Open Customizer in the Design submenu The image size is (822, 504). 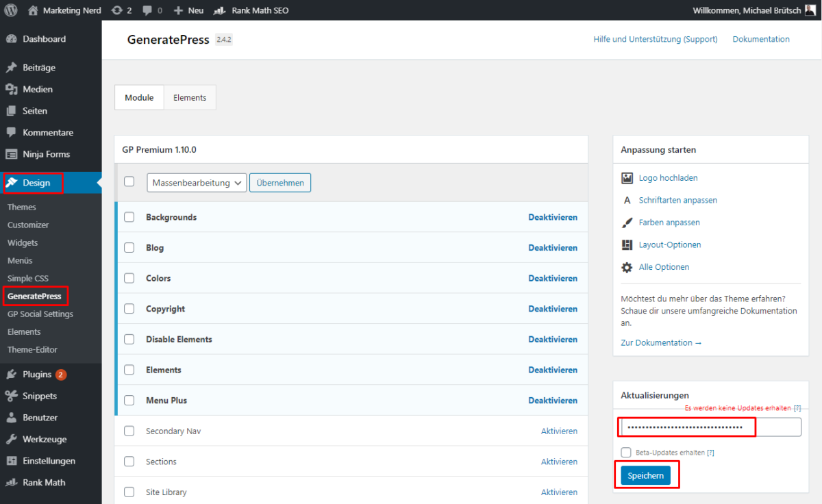click(28, 225)
